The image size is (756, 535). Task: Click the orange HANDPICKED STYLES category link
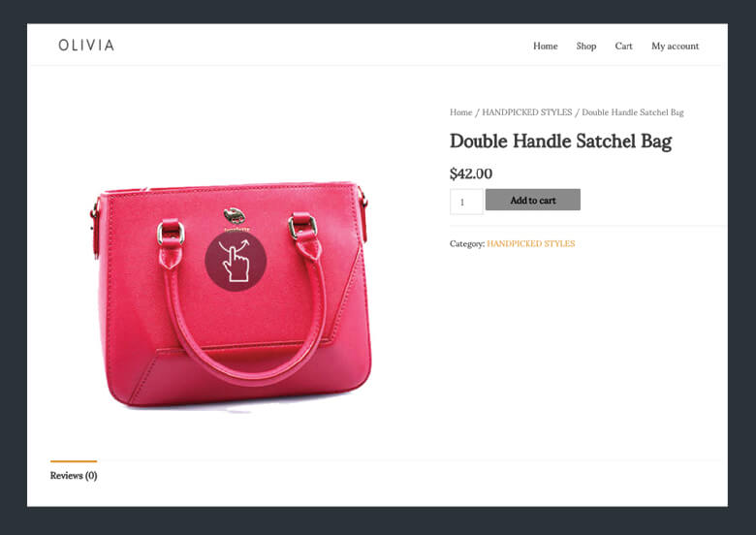tap(531, 243)
